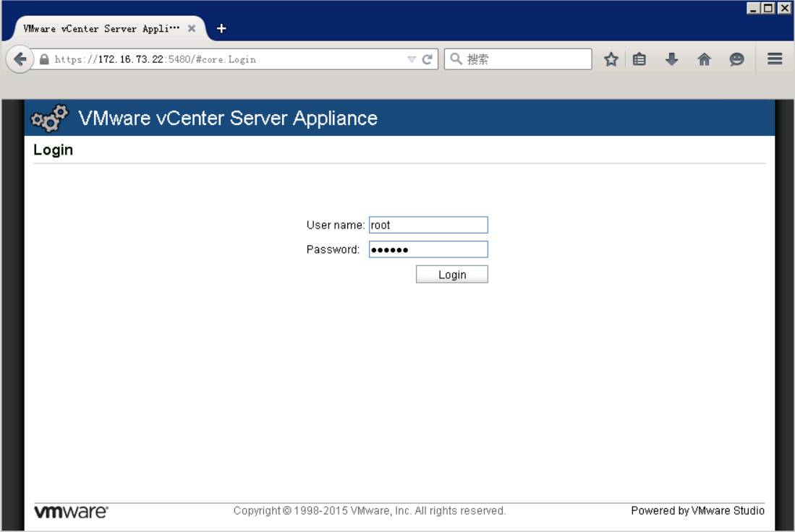
Task: Click the 'Powered by VMware Studio' text
Action: coord(697,511)
